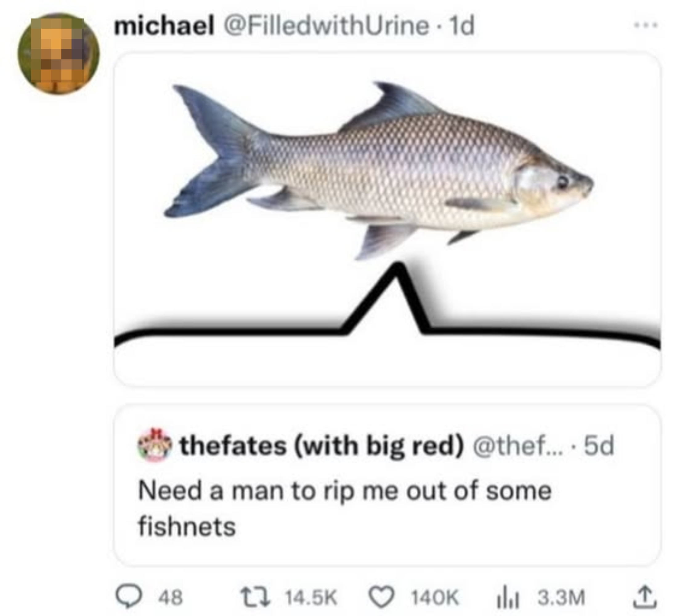Click the reply speech bubble icon
Image resolution: width=681 pixels, height=616 pixels.
click(129, 598)
